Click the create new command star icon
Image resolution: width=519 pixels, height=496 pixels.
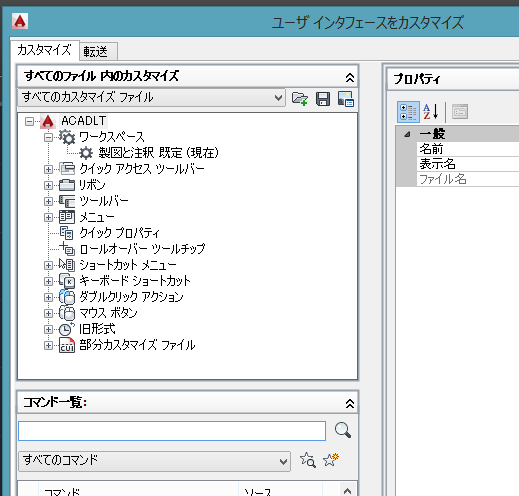coord(331,460)
